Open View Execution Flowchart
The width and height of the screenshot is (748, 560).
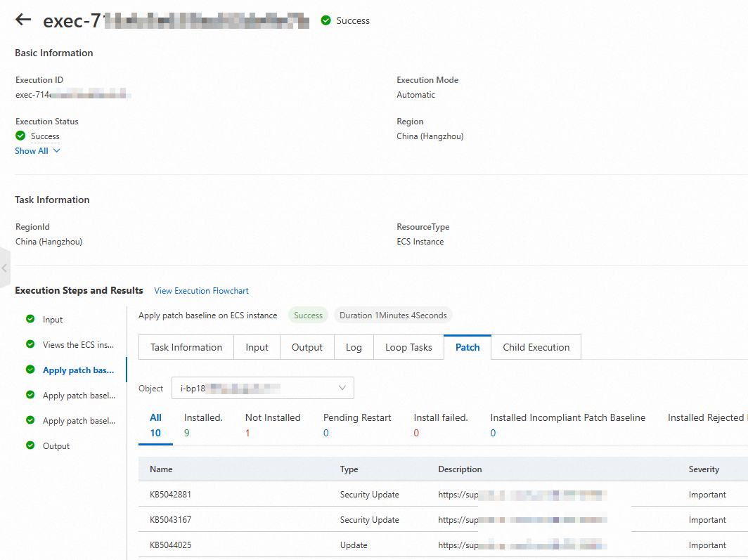tap(201, 290)
